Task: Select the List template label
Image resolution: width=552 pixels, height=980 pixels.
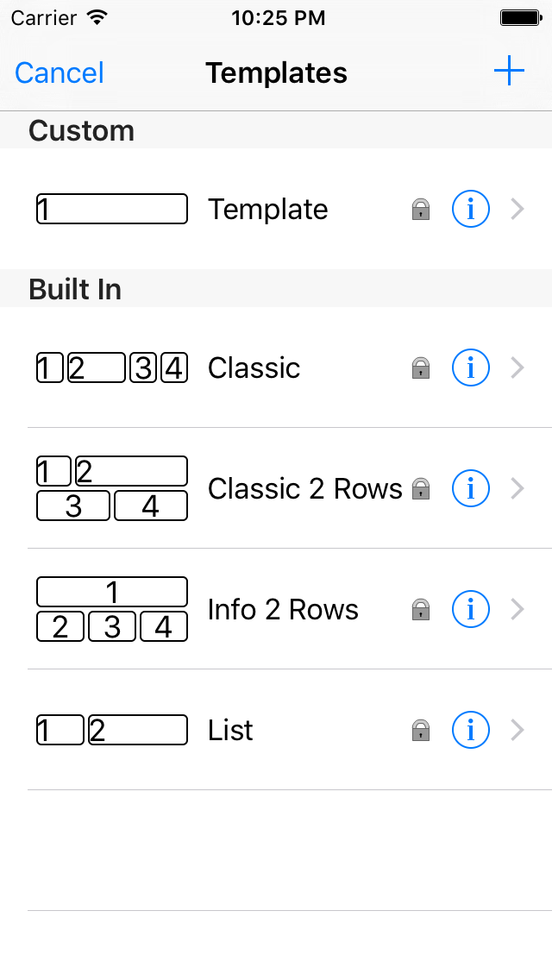Action: pyautogui.click(x=230, y=731)
